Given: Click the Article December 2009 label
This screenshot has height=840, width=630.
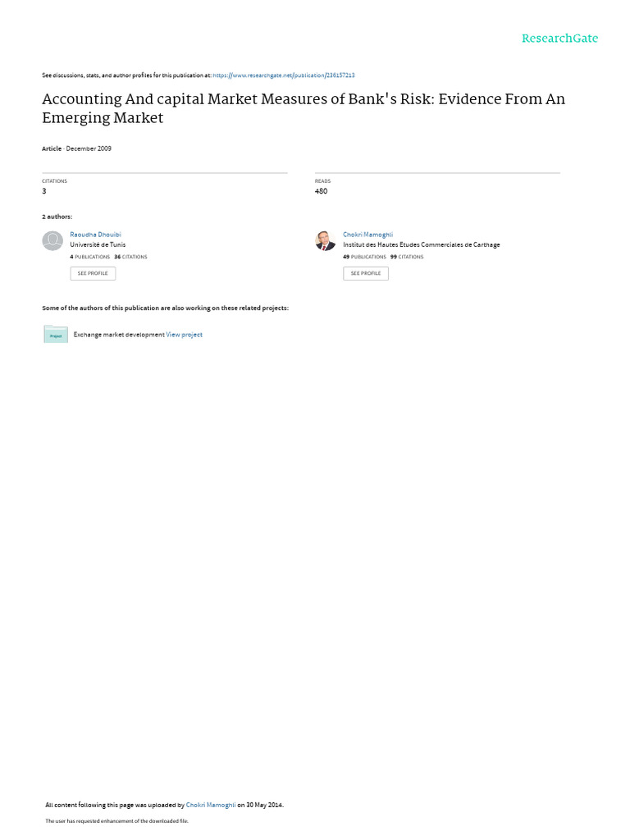Looking at the screenshot, I should 76,148.
